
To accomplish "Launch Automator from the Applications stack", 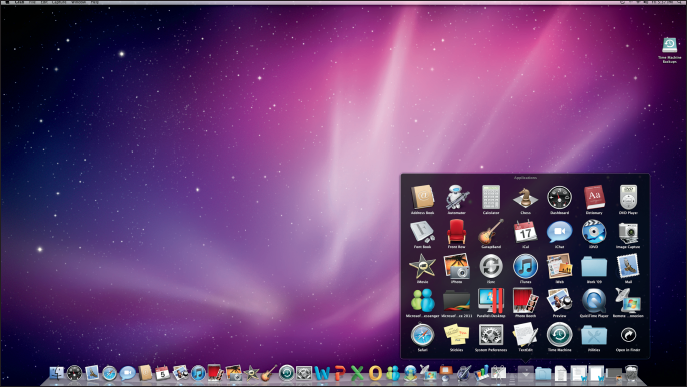I will (x=457, y=197).
